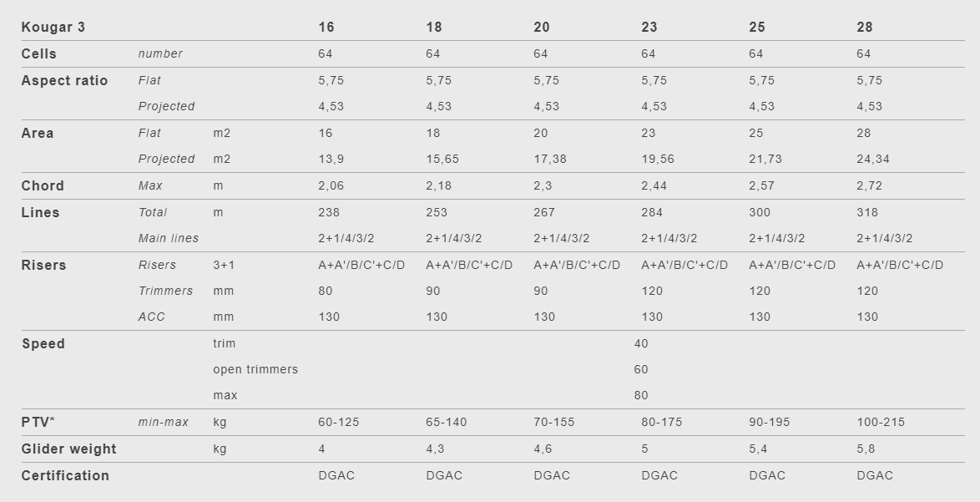This screenshot has width=980, height=502.
Task: Click the 100-215 PTV weight range
Action: click(x=881, y=423)
